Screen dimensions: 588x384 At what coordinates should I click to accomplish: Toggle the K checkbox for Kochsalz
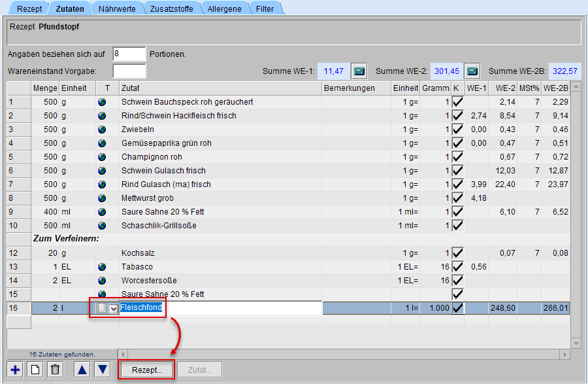point(457,253)
